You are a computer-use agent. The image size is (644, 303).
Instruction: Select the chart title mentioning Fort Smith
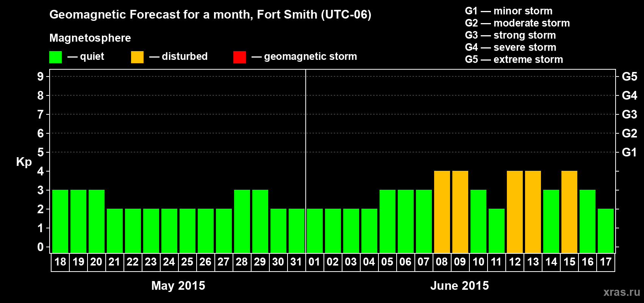tap(210, 14)
